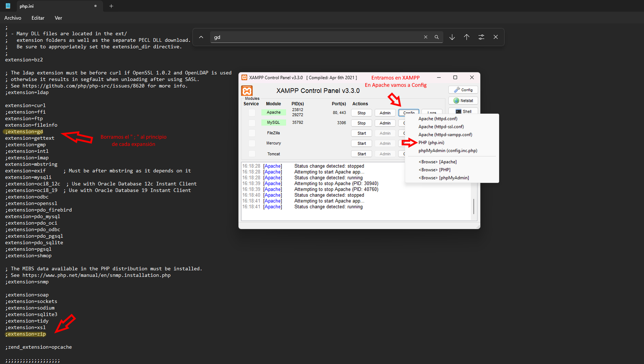Click the line extension=pdo_mysql
The image size is (644, 364).
33,216
